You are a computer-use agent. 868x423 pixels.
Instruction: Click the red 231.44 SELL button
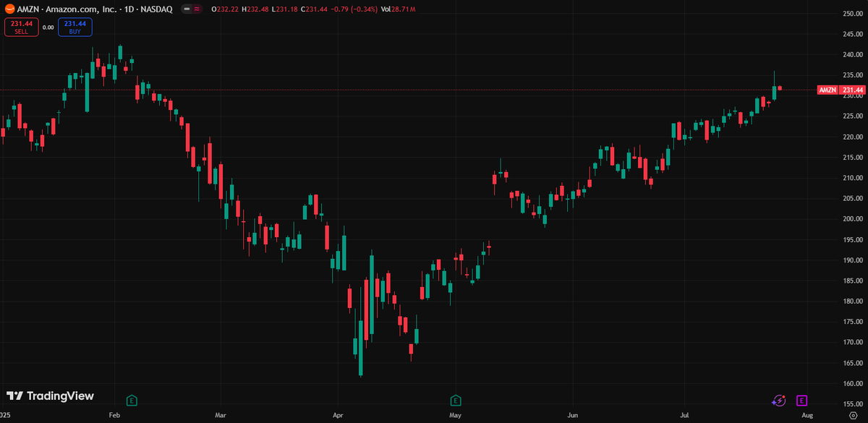[x=21, y=27]
